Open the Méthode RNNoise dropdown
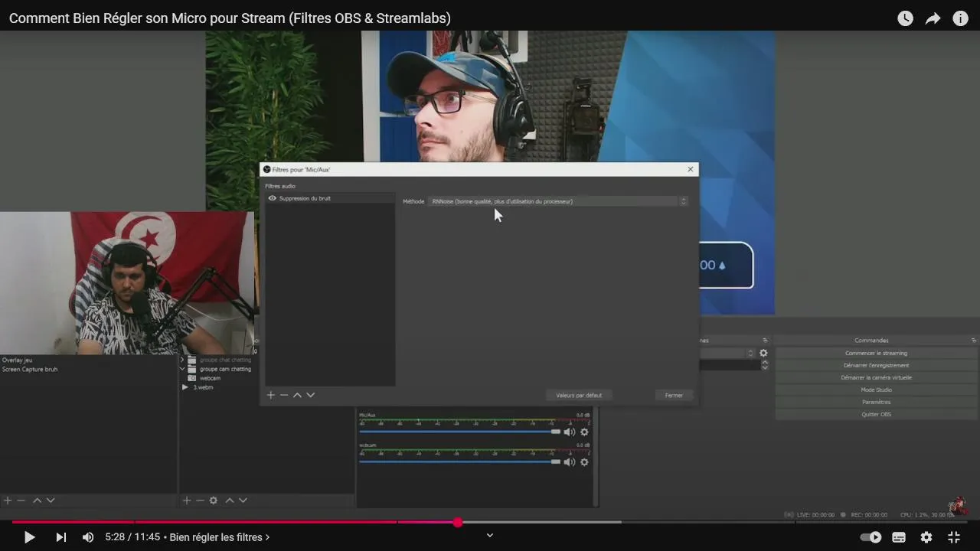Screen dimensions: 980x551 pos(559,201)
